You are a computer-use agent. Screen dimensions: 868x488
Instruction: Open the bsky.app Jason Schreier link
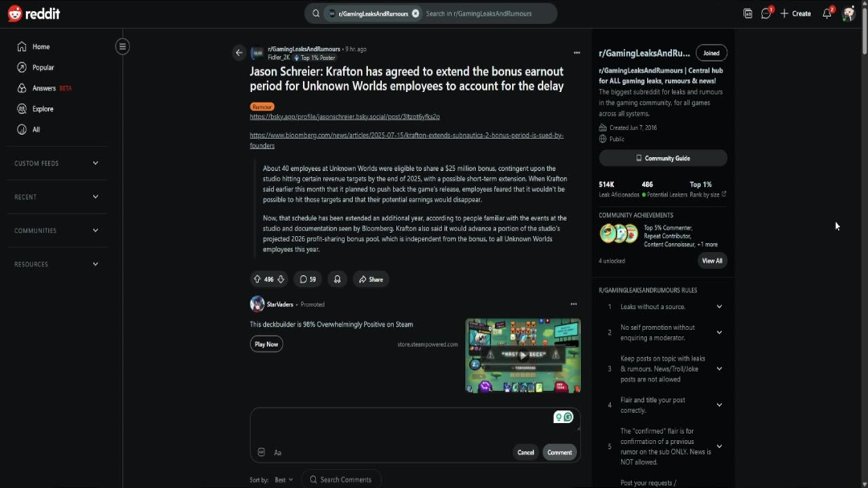click(344, 117)
